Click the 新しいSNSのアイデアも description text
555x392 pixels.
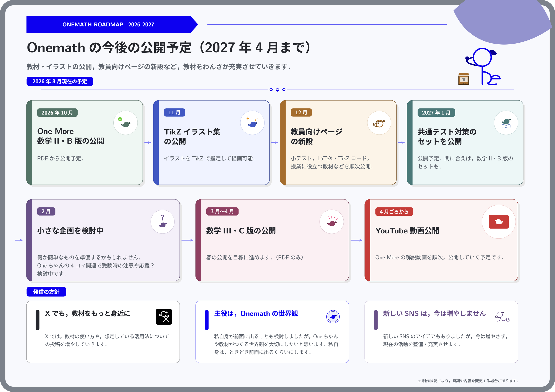tap(446, 340)
